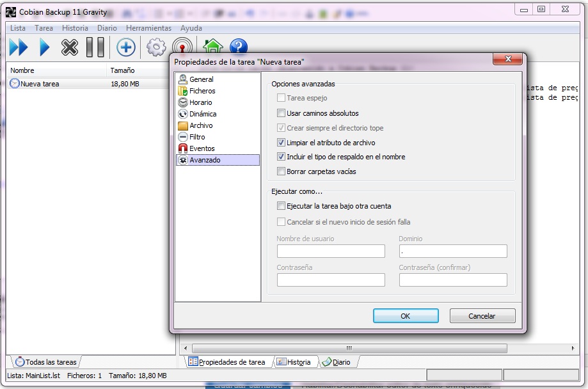The image size is (588, 389).
Task: Click the Horario clock icon
Action: click(x=182, y=102)
